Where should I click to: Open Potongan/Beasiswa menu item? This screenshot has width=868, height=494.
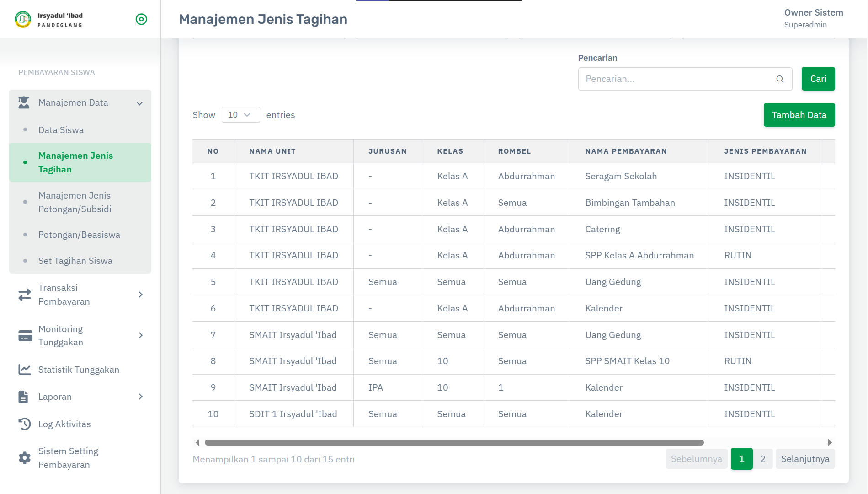[79, 235]
